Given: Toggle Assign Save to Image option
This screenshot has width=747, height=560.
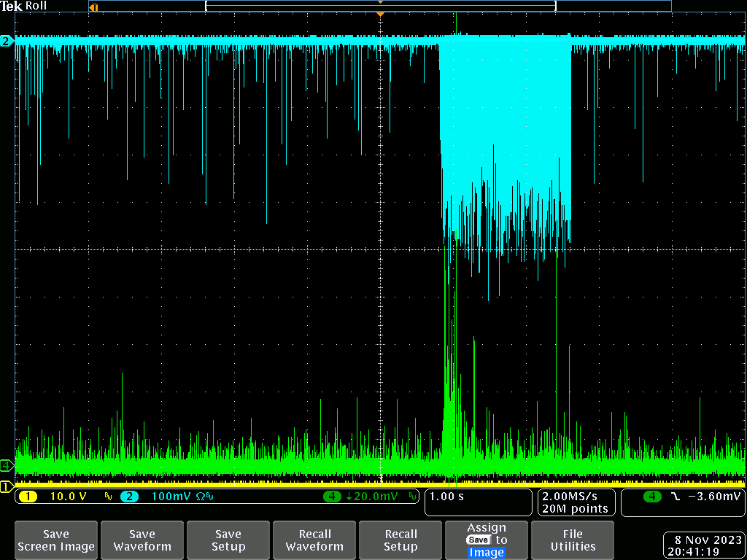Looking at the screenshot, I should (x=487, y=540).
